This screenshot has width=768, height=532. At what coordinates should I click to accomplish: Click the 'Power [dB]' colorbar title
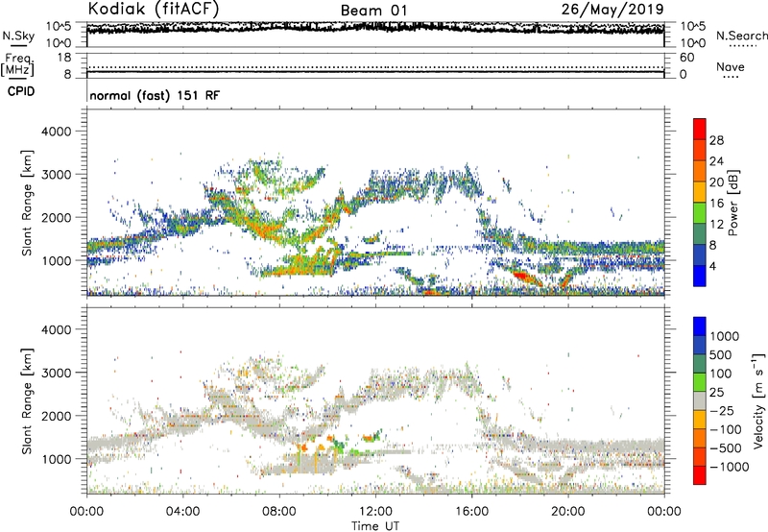point(732,203)
